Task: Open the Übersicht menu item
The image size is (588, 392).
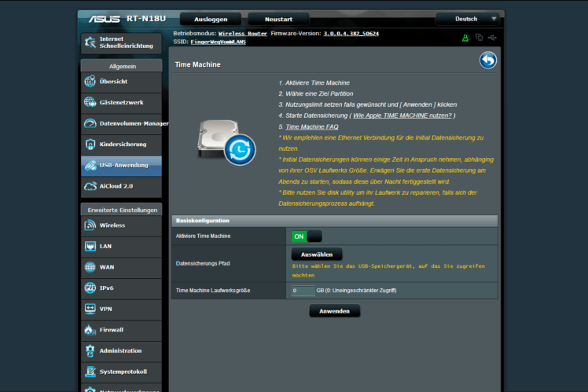Action: click(x=122, y=82)
